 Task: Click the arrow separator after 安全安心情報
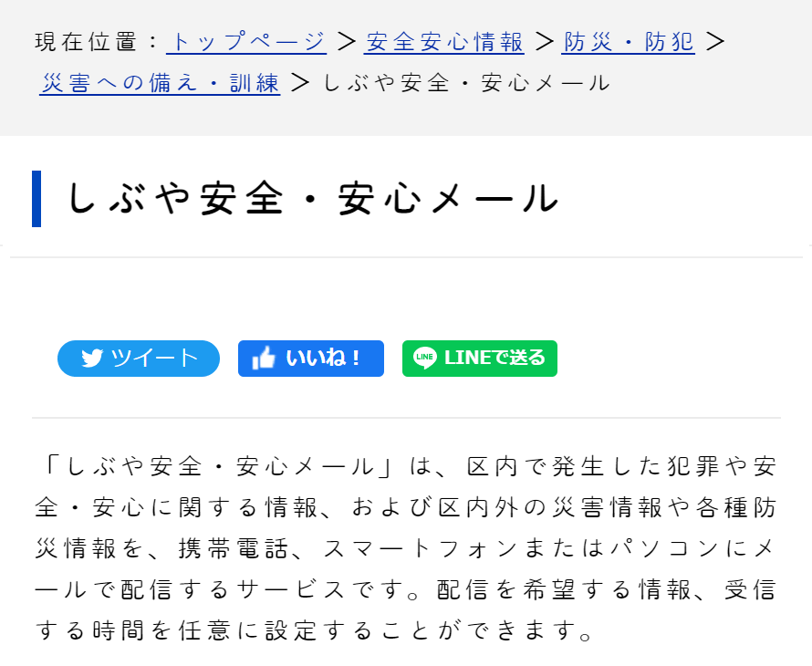[544, 42]
